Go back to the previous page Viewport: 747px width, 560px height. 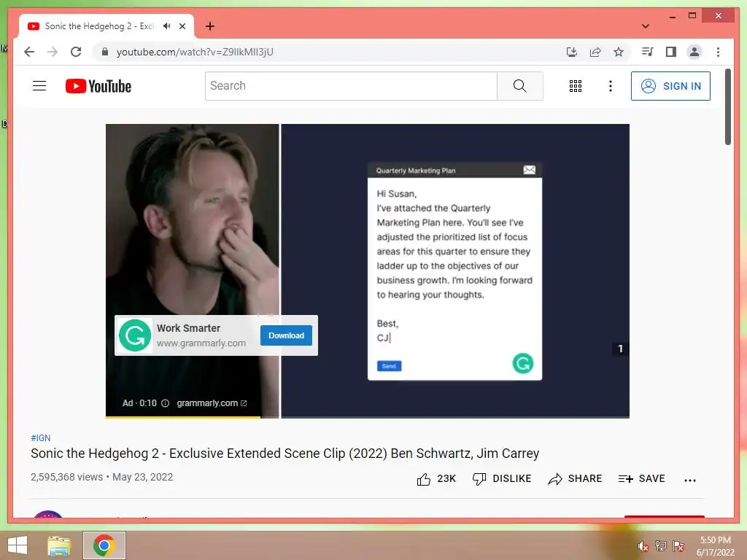pyautogui.click(x=29, y=52)
